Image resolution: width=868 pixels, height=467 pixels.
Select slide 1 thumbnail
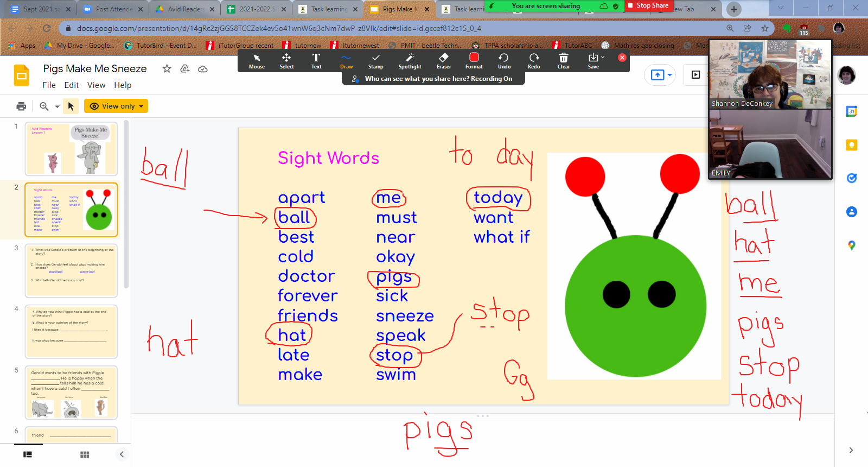71,149
